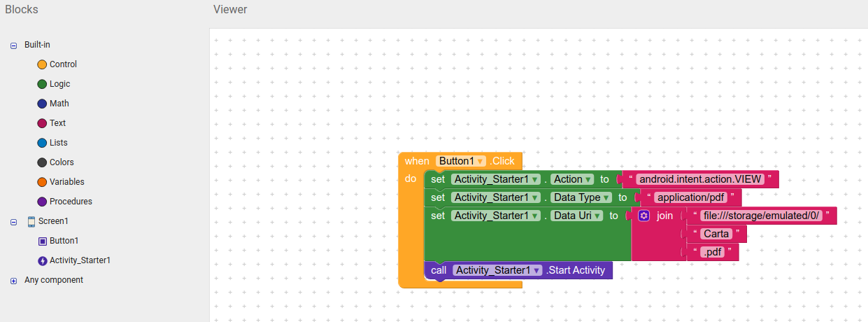Open Activity_Starter1 dropdown in Action row
The height and width of the screenshot is (322, 868).
tap(496, 179)
